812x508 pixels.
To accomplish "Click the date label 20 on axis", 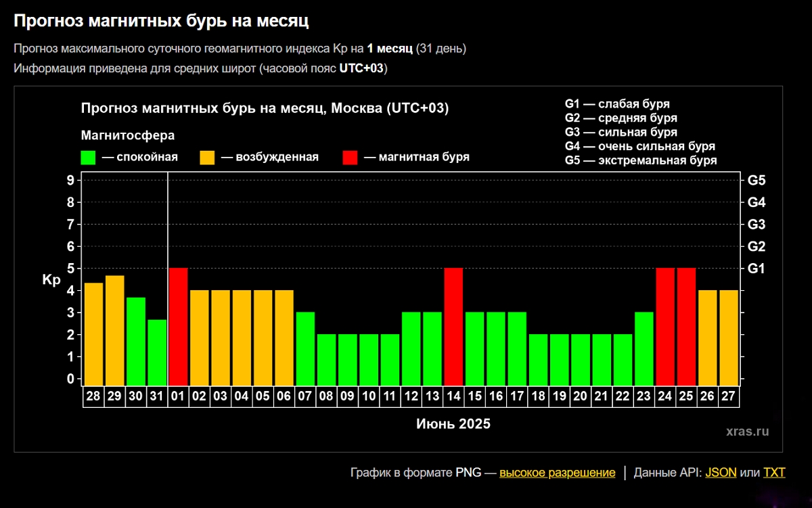I will point(581,396).
